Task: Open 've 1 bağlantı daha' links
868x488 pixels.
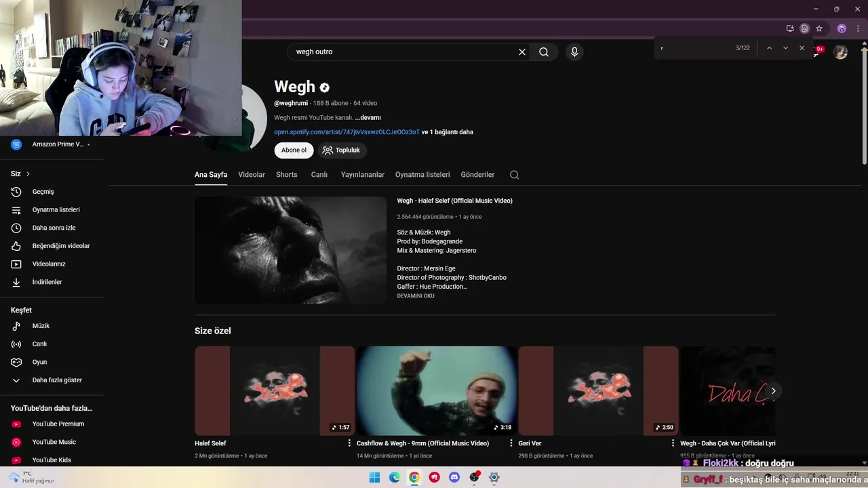Action: click(x=447, y=132)
